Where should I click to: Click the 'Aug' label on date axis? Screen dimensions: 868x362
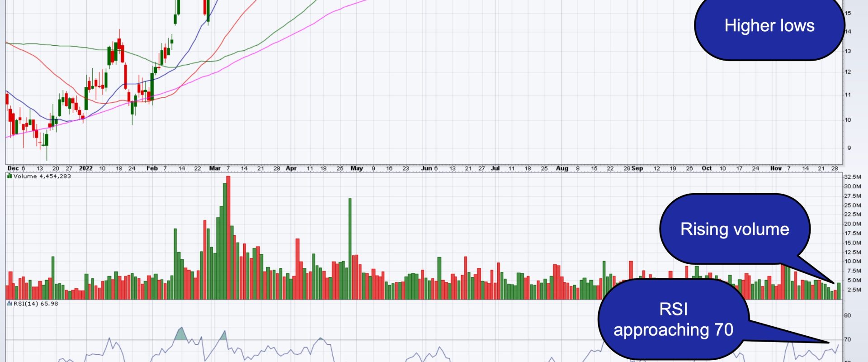tap(562, 168)
